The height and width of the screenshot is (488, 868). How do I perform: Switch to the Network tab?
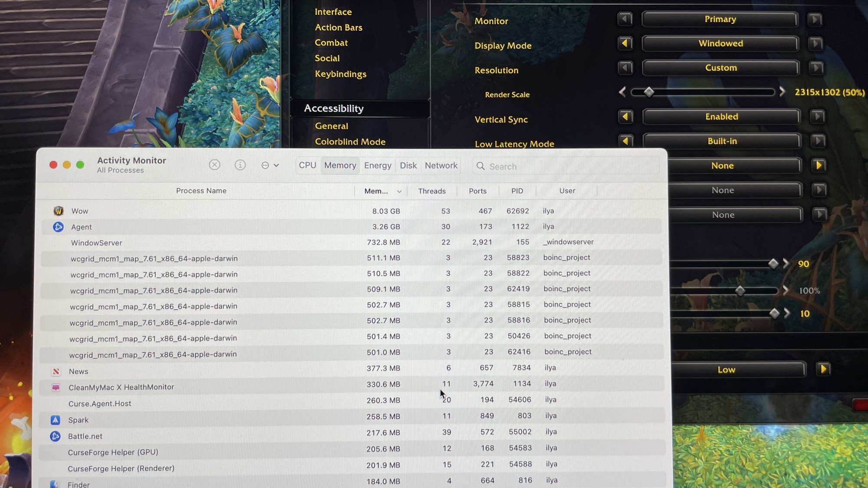(441, 165)
